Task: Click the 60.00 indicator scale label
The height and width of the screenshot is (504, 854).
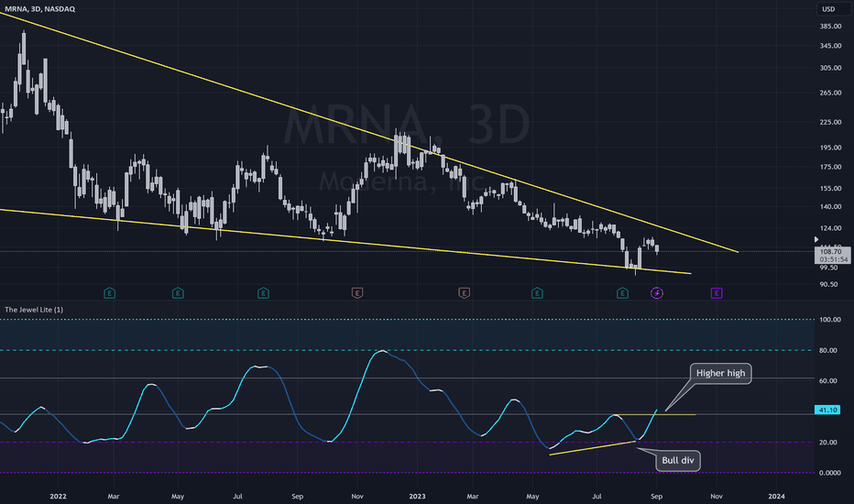Action: point(827,381)
